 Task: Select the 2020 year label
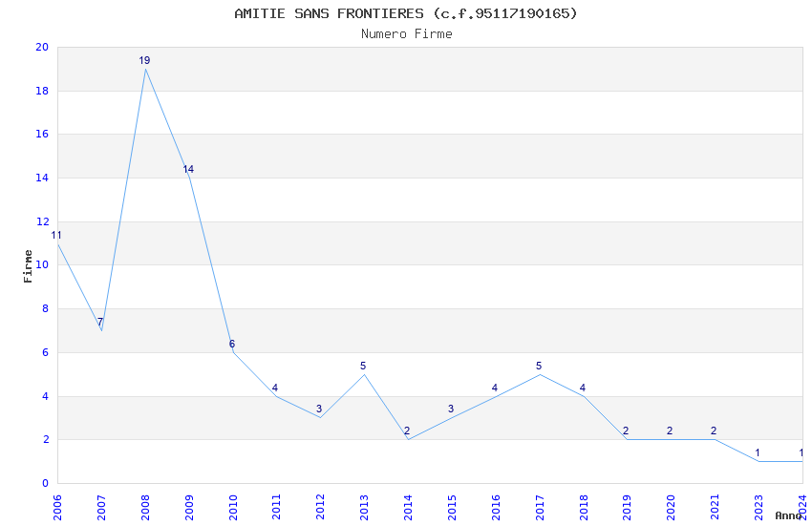[x=672, y=508]
